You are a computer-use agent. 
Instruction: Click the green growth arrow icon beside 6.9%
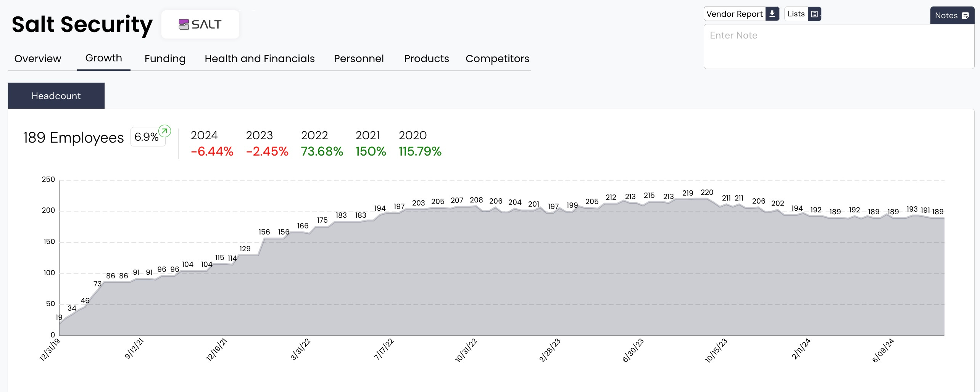(164, 131)
